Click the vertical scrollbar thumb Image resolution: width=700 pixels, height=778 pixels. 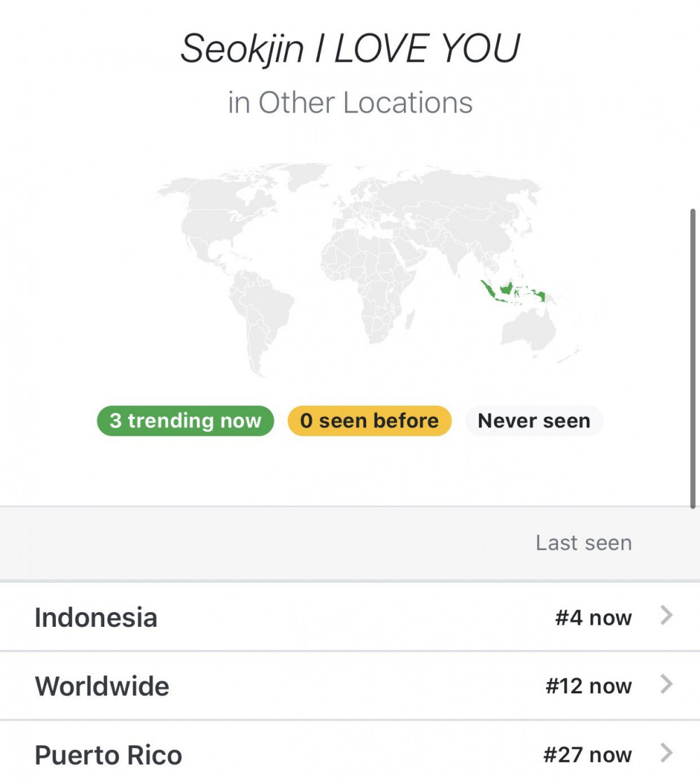(x=693, y=359)
